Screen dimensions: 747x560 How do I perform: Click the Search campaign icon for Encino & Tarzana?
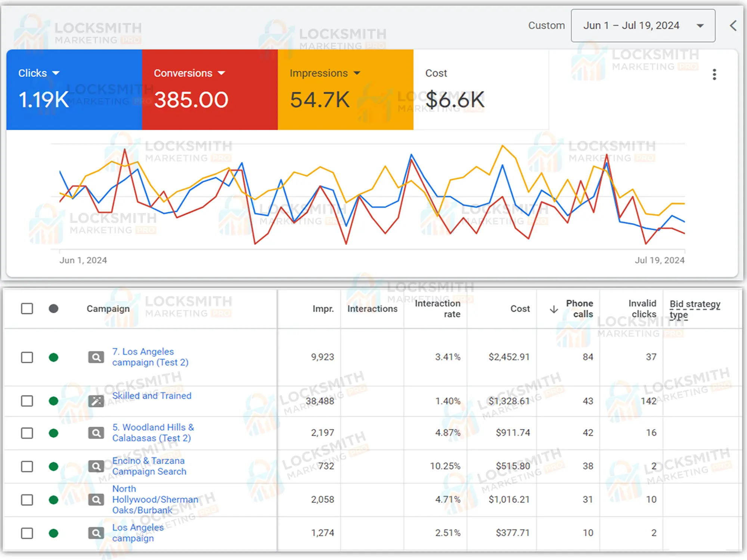click(x=96, y=466)
